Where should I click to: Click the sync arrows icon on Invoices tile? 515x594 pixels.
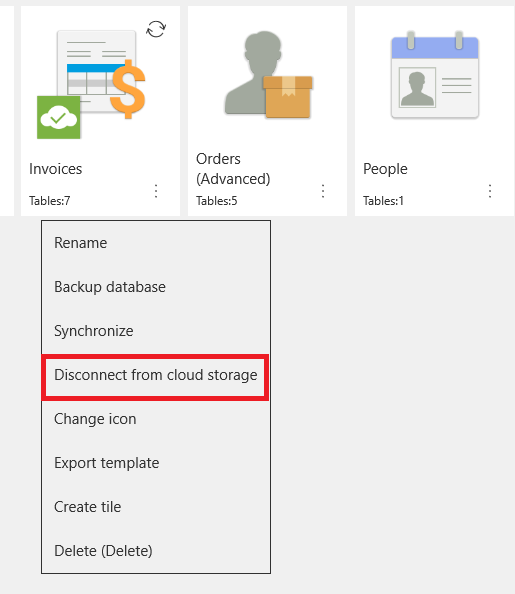[156, 29]
